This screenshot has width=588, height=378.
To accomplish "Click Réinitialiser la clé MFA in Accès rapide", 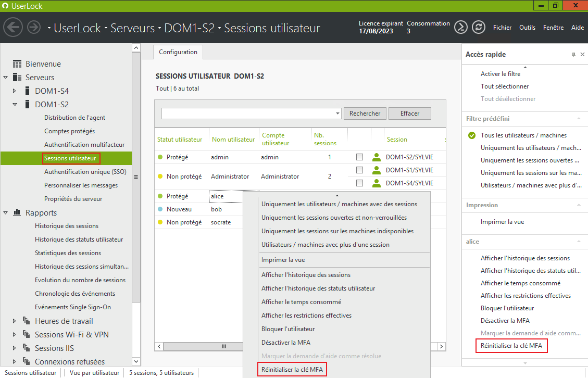I will click(511, 345).
